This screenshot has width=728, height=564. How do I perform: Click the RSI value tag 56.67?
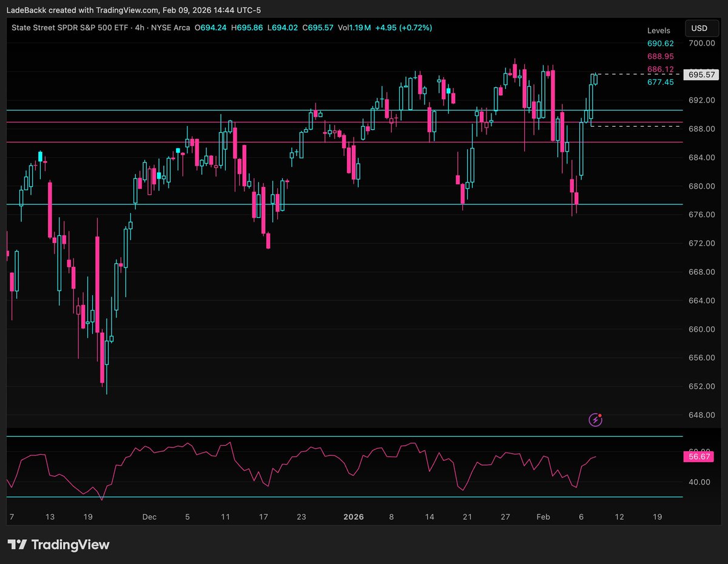[699, 457]
